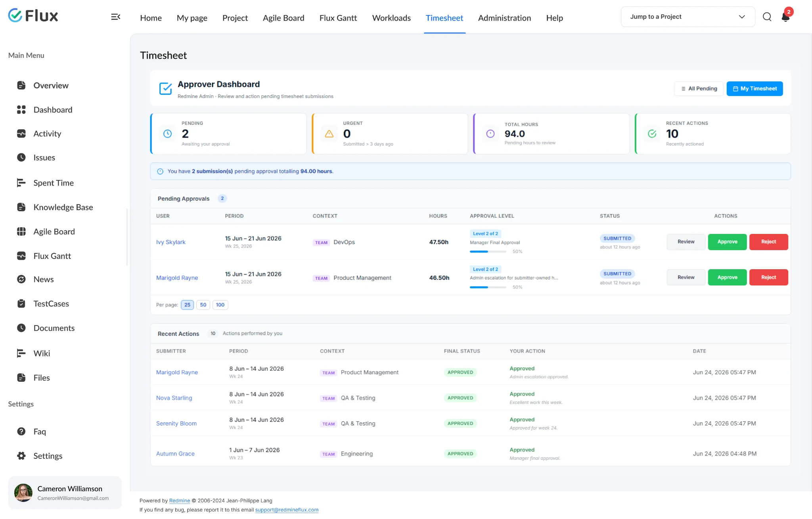
Task: Click the Spent Time sidebar icon
Action: [x=21, y=183]
